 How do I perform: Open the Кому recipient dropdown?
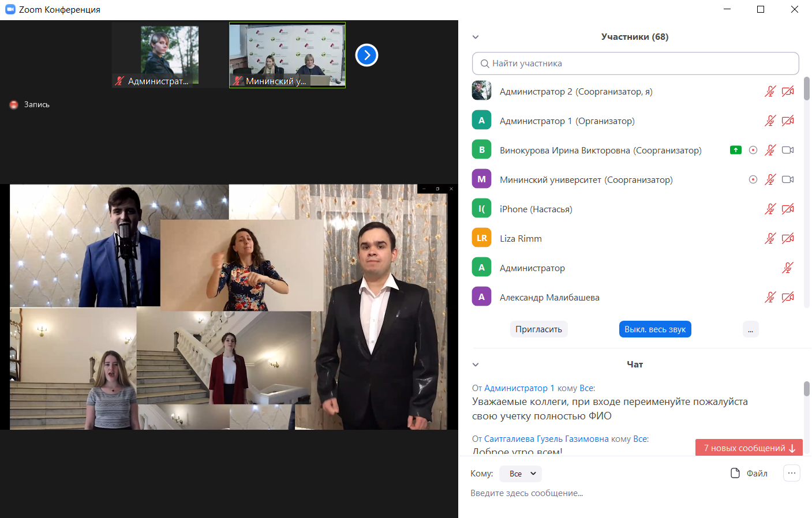pos(521,474)
